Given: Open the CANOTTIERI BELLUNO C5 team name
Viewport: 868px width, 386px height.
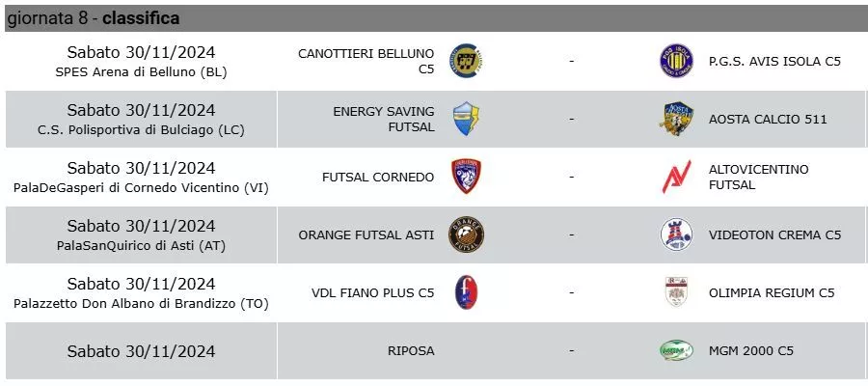Looking at the screenshot, I should click(366, 61).
